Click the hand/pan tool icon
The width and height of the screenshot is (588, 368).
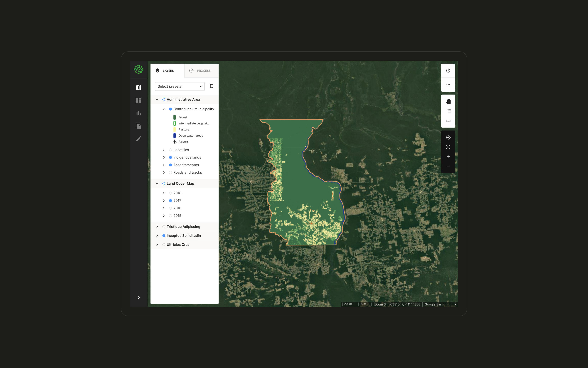tap(448, 101)
